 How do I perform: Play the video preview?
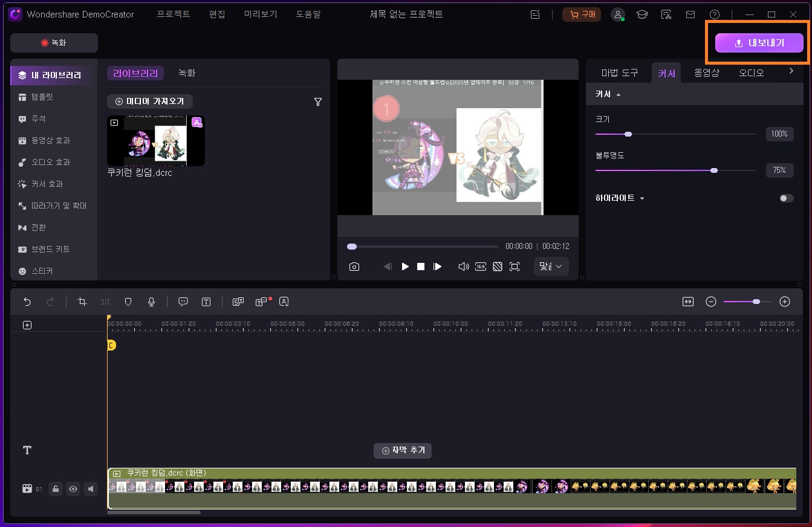pos(405,267)
